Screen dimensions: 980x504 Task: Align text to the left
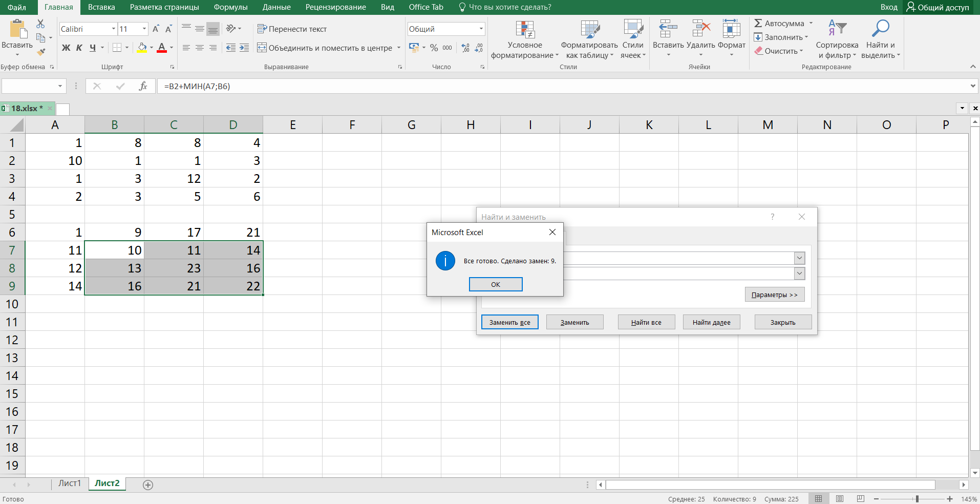click(x=186, y=48)
